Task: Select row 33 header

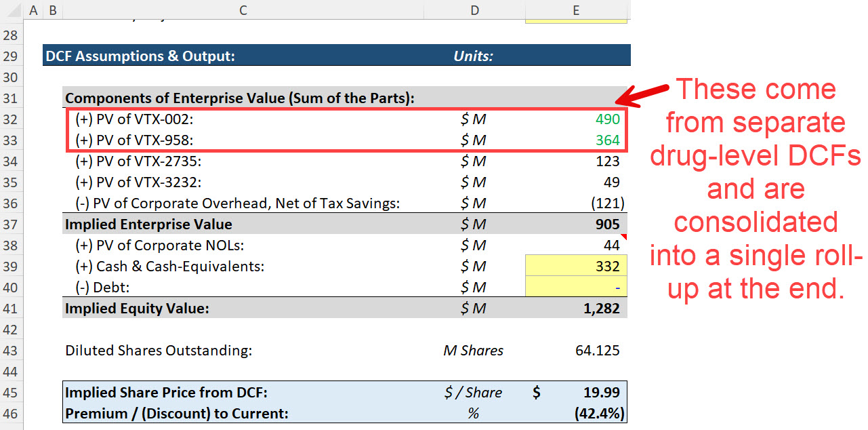Action: (x=12, y=140)
